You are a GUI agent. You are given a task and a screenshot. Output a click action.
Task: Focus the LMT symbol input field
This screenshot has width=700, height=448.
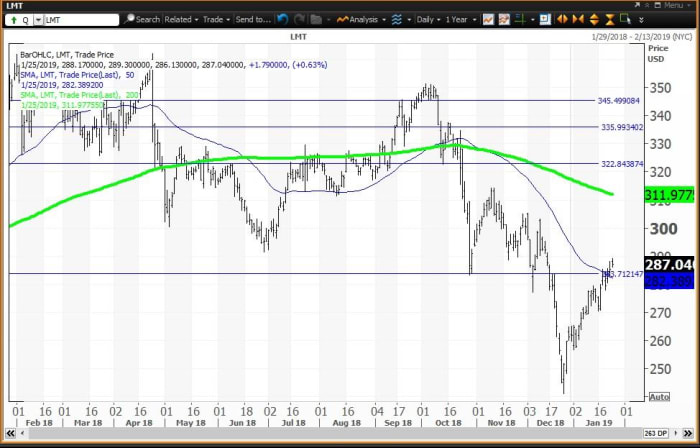(81, 20)
